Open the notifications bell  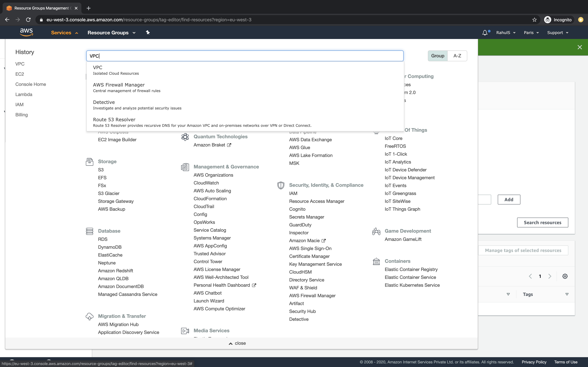click(x=484, y=32)
